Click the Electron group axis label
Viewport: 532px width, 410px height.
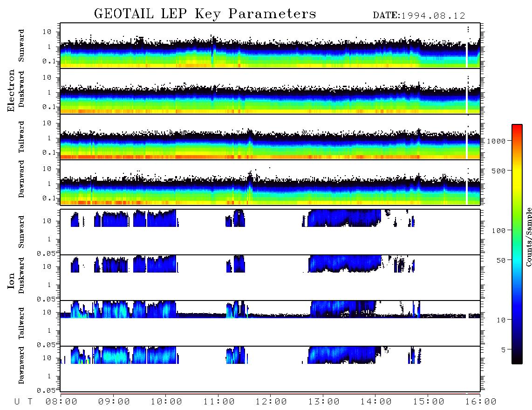11,90
